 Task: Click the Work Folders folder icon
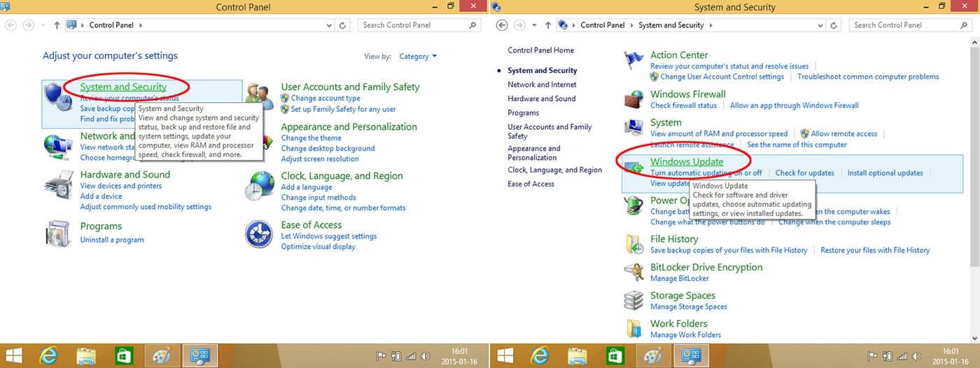coord(634,328)
